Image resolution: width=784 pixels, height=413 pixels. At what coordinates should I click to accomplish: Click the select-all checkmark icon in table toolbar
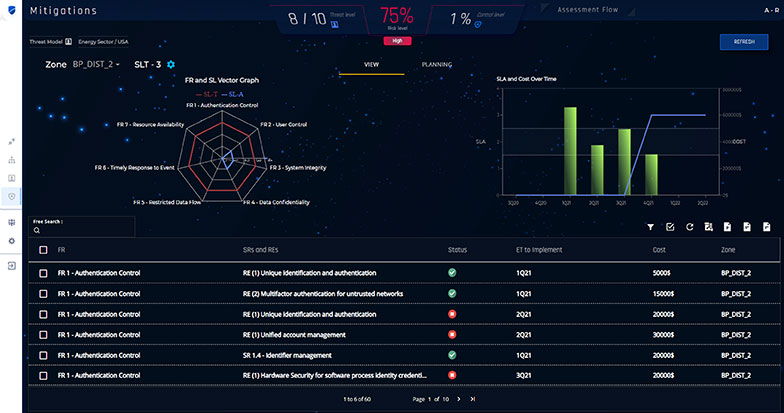(670, 228)
